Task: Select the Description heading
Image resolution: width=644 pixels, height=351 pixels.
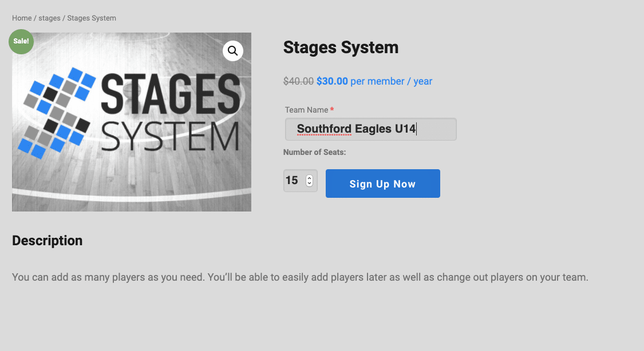Action: pyautogui.click(x=48, y=241)
